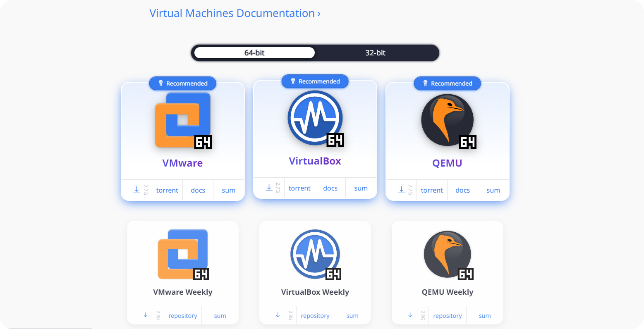
Task: Switch to the 32-bit option
Action: pyautogui.click(x=375, y=53)
